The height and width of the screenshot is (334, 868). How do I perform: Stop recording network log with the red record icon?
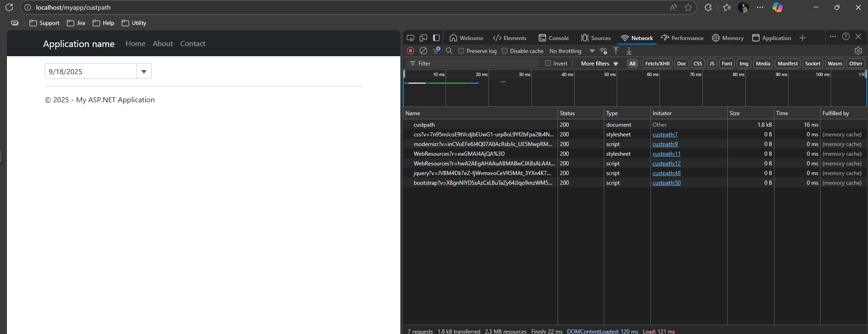pyautogui.click(x=410, y=51)
